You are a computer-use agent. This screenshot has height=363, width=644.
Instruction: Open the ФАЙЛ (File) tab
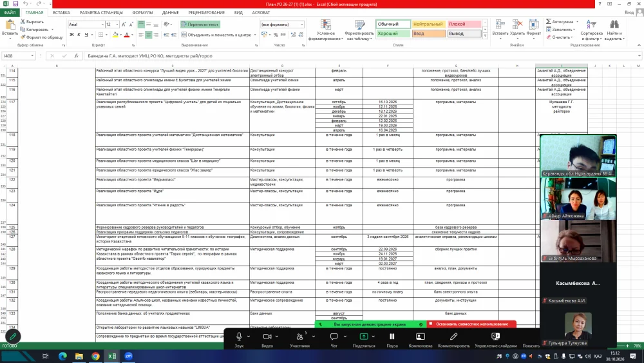(x=10, y=12)
